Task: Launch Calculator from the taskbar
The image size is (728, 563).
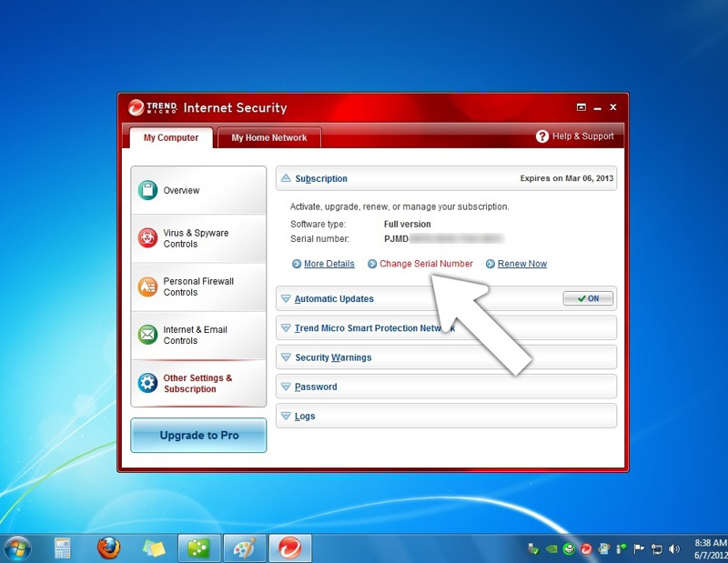Action: 62,548
